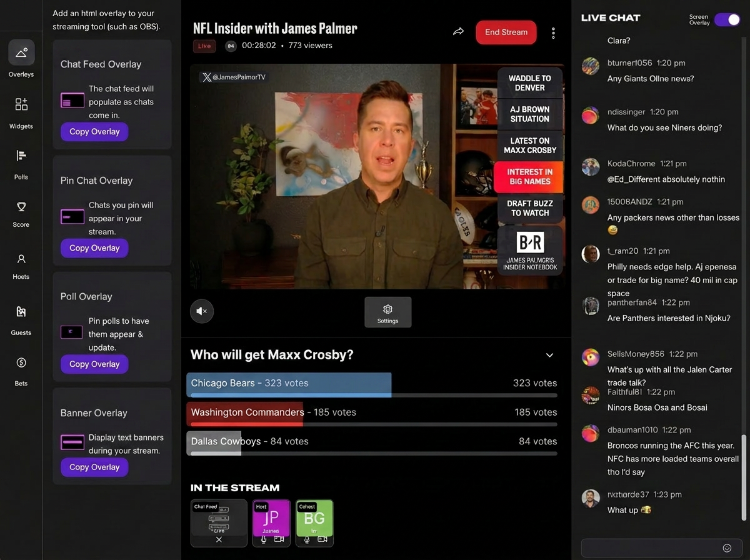Viewport: 750px width, 560px height.
Task: Click the viewer count icon beside timer
Action: pyautogui.click(x=231, y=46)
